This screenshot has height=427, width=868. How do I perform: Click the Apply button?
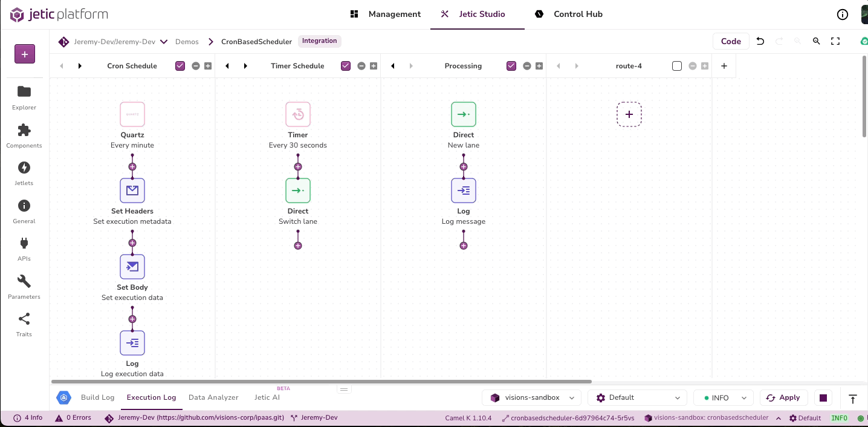[783, 397]
